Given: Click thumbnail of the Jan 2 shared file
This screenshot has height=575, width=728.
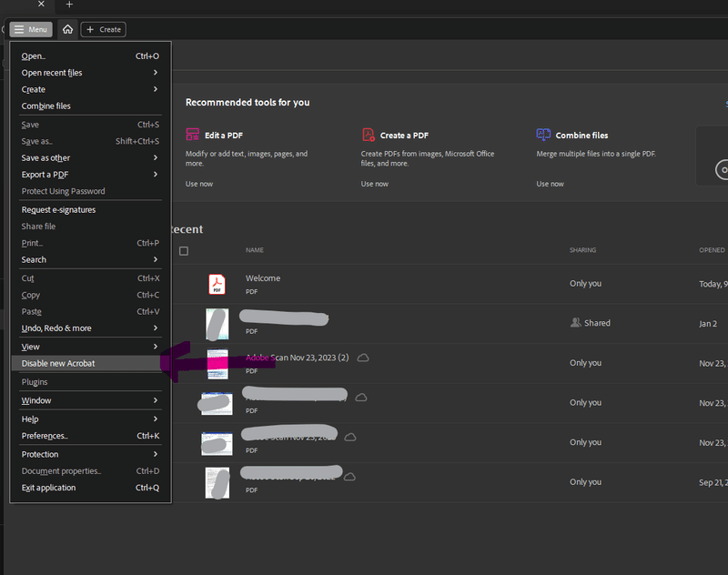Looking at the screenshot, I should pos(217,324).
